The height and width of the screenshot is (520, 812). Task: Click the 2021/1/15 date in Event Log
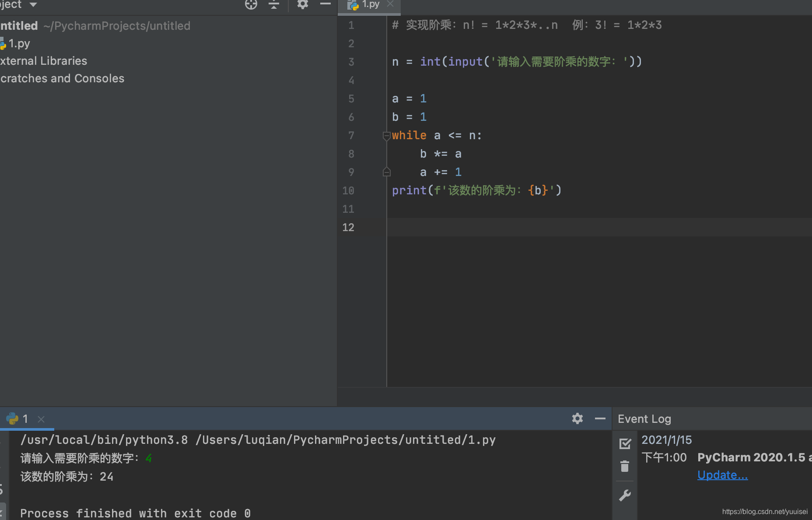[x=667, y=440]
